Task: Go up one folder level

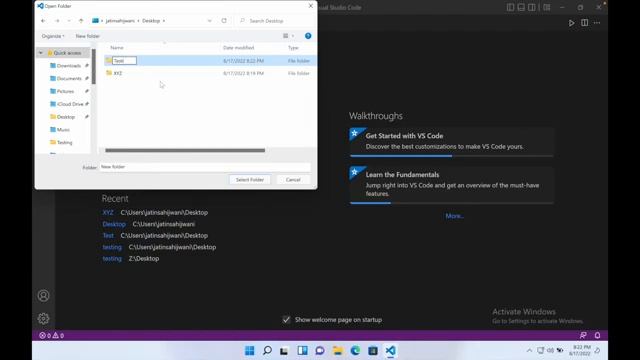Action: [81, 21]
